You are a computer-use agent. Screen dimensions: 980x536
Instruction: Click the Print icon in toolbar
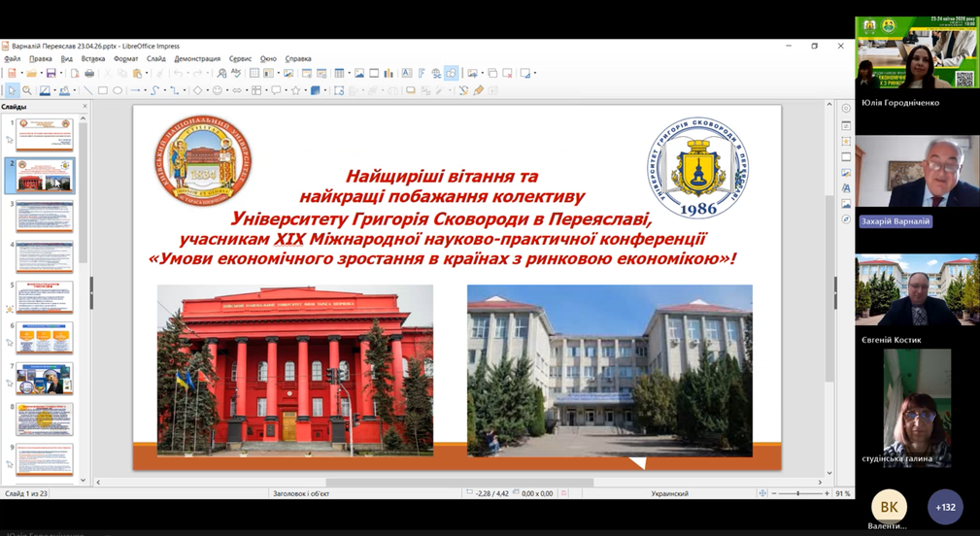(x=89, y=73)
